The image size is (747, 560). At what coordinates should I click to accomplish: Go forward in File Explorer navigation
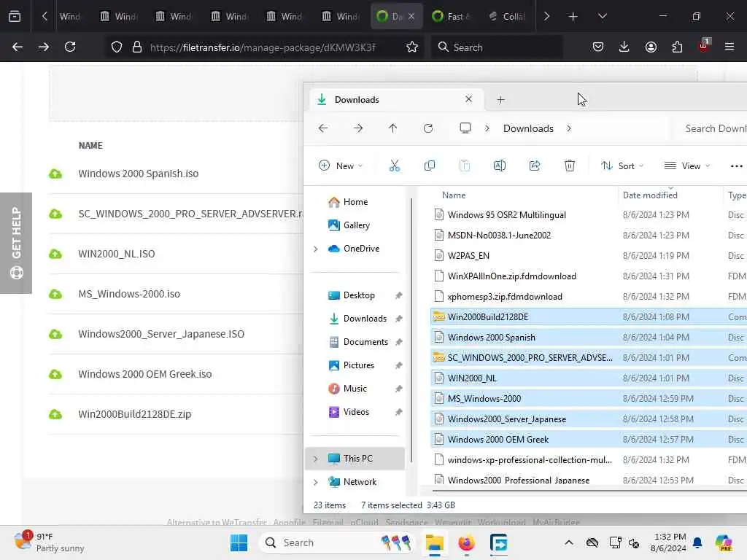point(358,128)
